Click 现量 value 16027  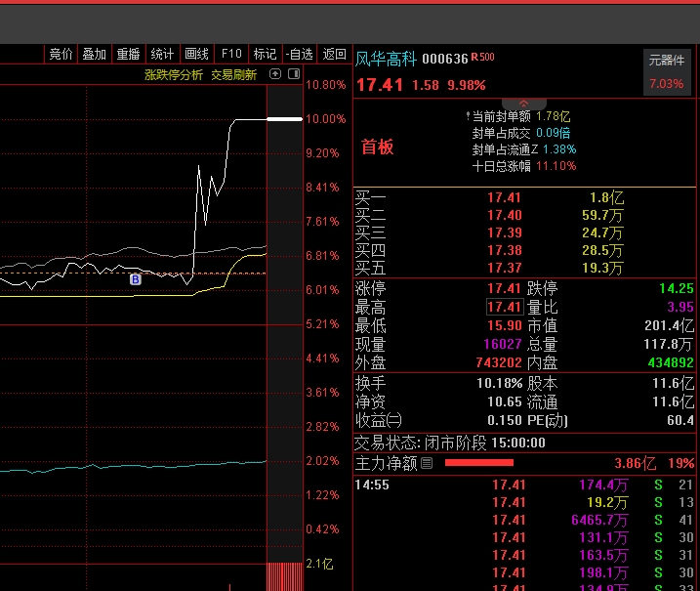(503, 344)
